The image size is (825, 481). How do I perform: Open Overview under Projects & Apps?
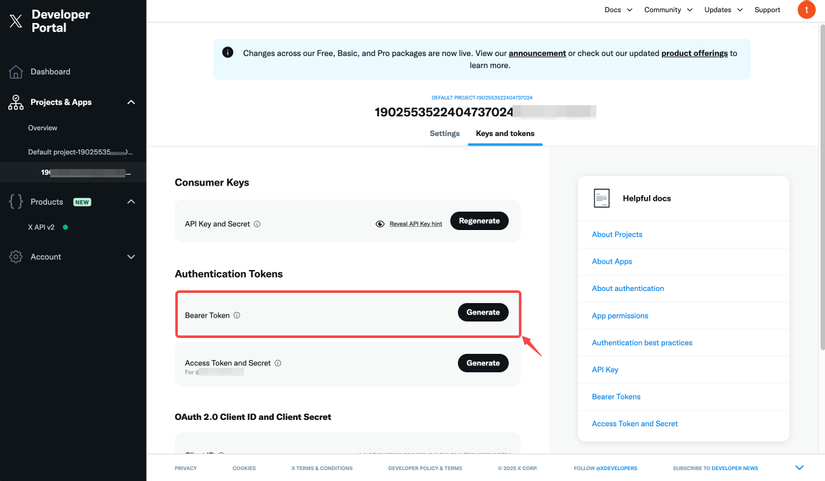point(43,128)
